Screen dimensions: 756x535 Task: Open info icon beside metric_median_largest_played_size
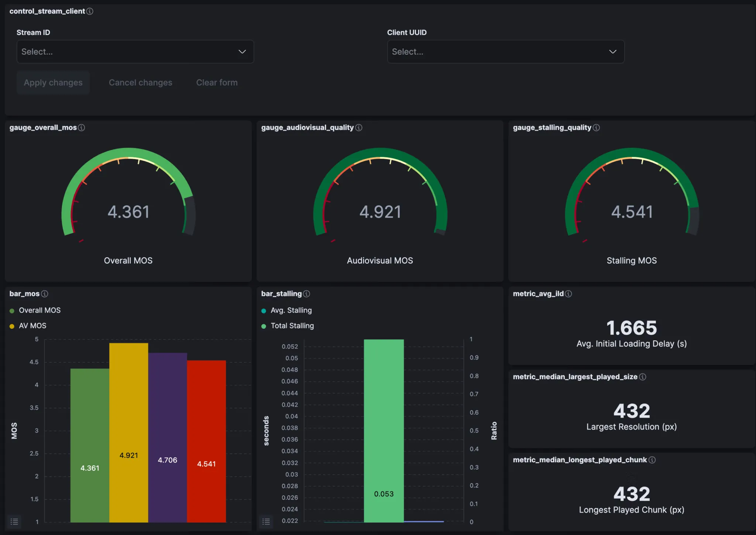tap(643, 377)
